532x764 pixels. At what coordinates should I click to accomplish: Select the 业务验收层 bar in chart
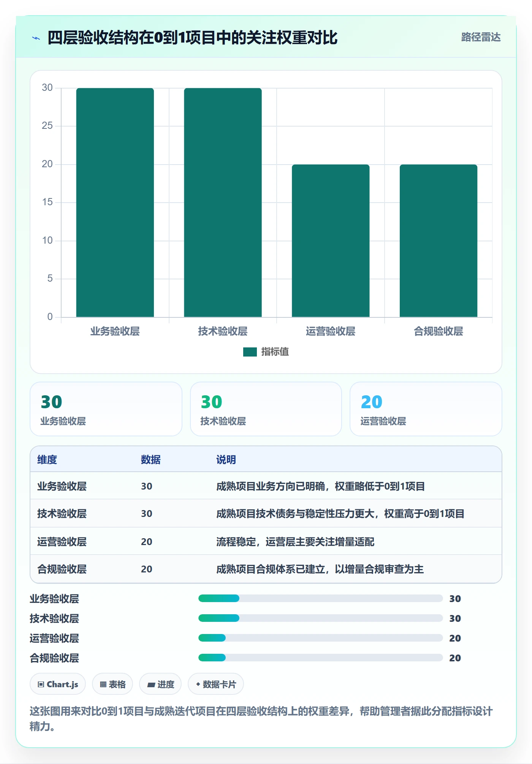(115, 202)
